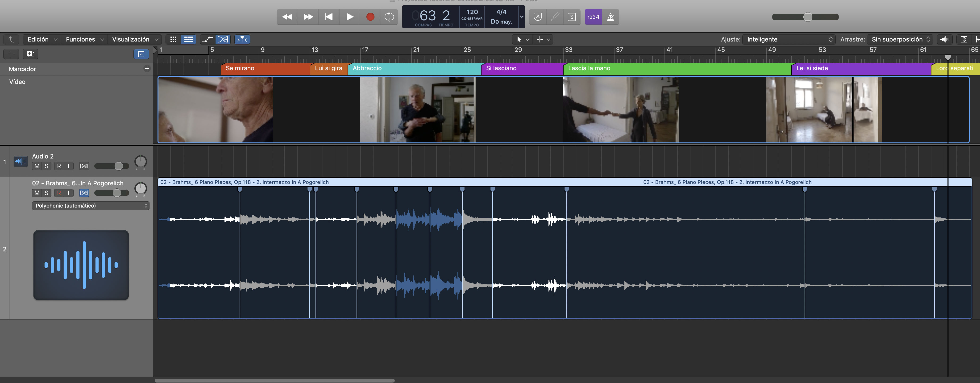The height and width of the screenshot is (383, 980).
Task: Toggle record enable on Brahms track
Action: (x=59, y=193)
